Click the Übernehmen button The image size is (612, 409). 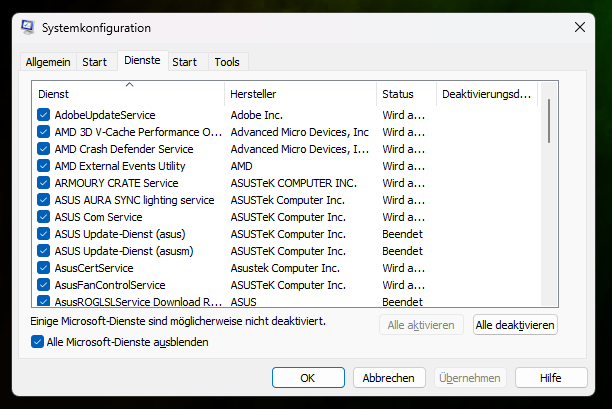tap(470, 377)
